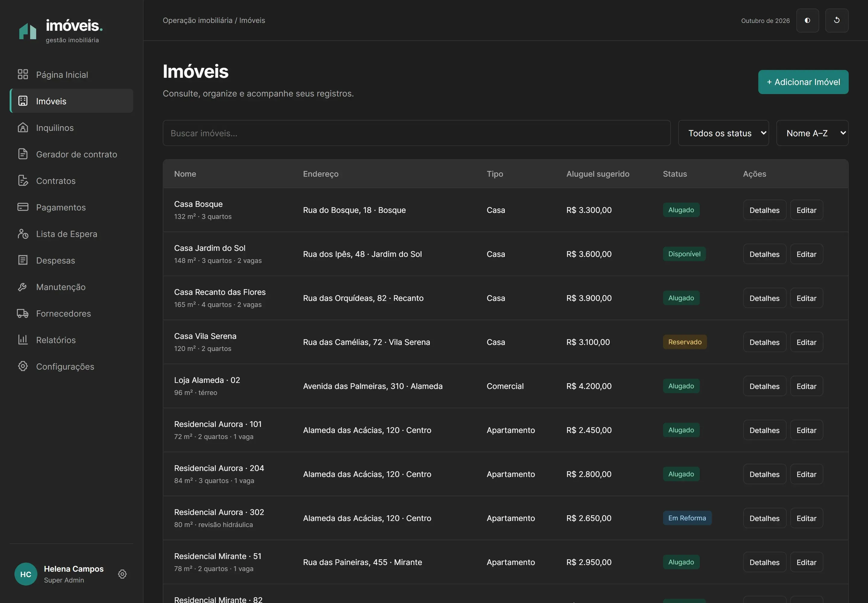The height and width of the screenshot is (603, 868).
Task: Click Editar for Residencial Mirante · 51
Action: (x=806, y=562)
